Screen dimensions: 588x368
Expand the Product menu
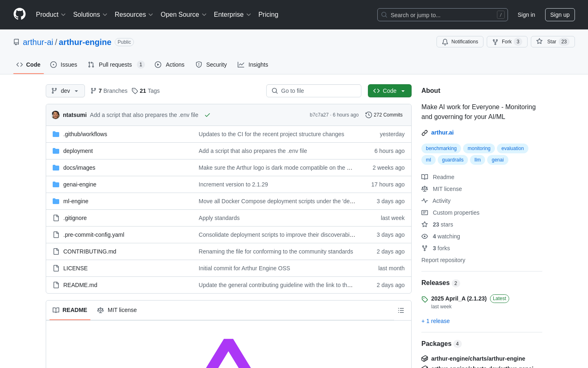point(51,14)
